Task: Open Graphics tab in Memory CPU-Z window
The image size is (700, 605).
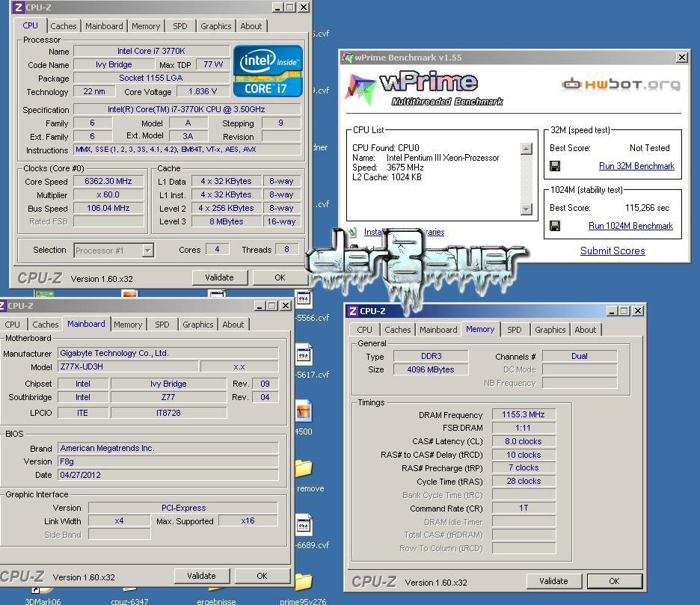Action: point(550,330)
